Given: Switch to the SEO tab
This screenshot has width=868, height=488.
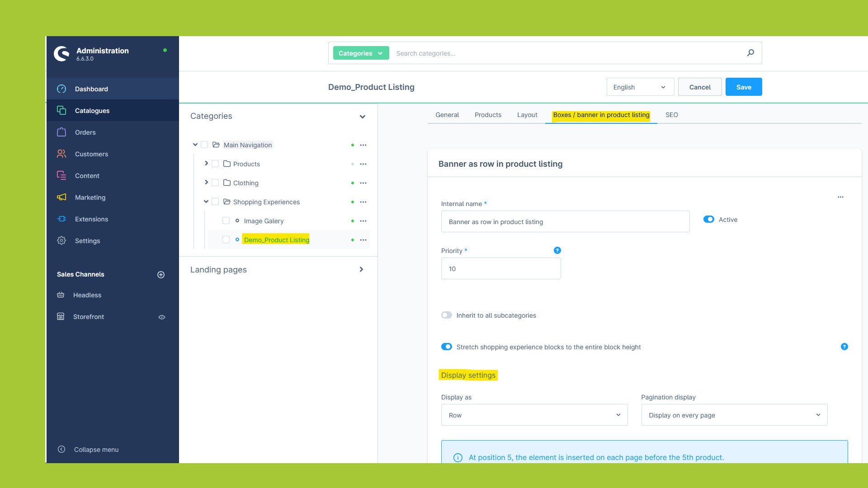Looking at the screenshot, I should (x=671, y=114).
